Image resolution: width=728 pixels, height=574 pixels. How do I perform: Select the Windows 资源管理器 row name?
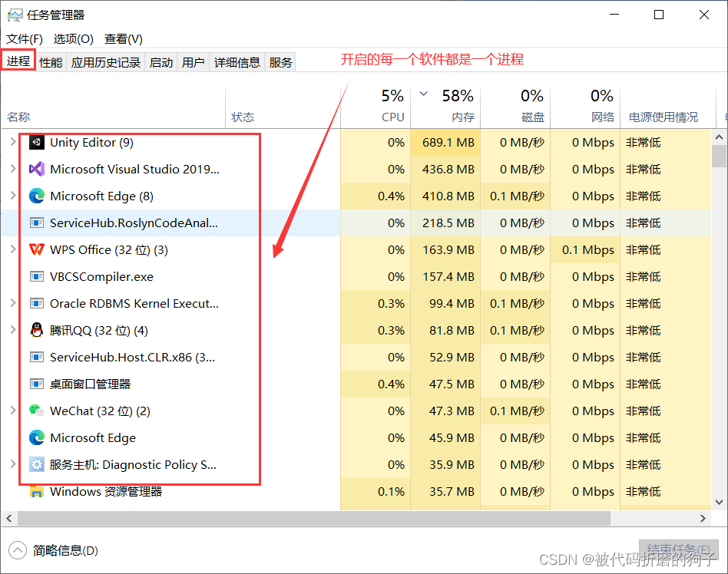point(106,491)
